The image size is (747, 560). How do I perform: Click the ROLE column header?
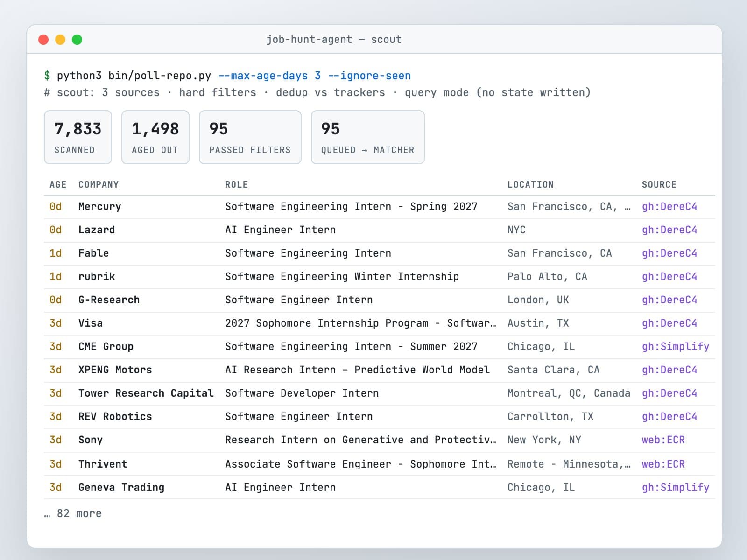click(237, 184)
